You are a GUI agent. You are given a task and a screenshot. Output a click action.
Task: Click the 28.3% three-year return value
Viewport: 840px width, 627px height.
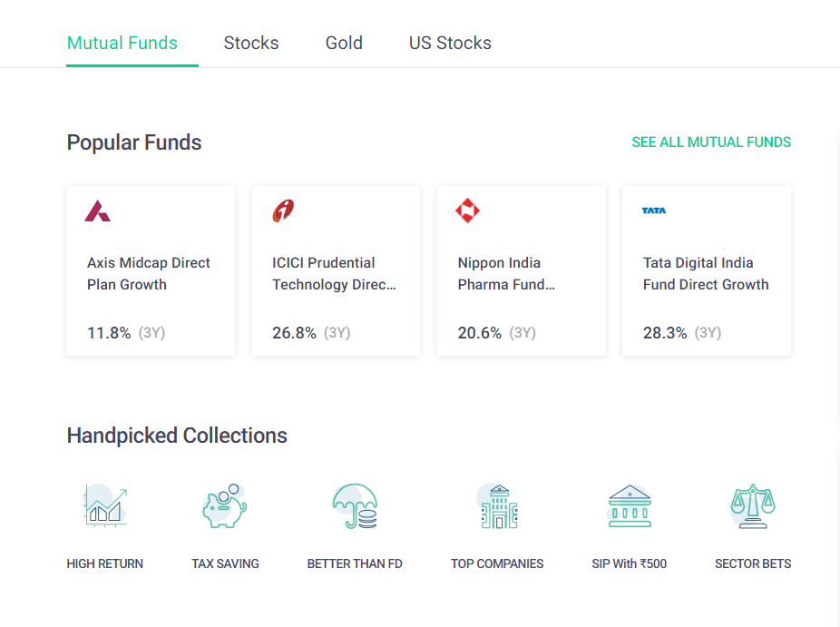click(x=665, y=333)
